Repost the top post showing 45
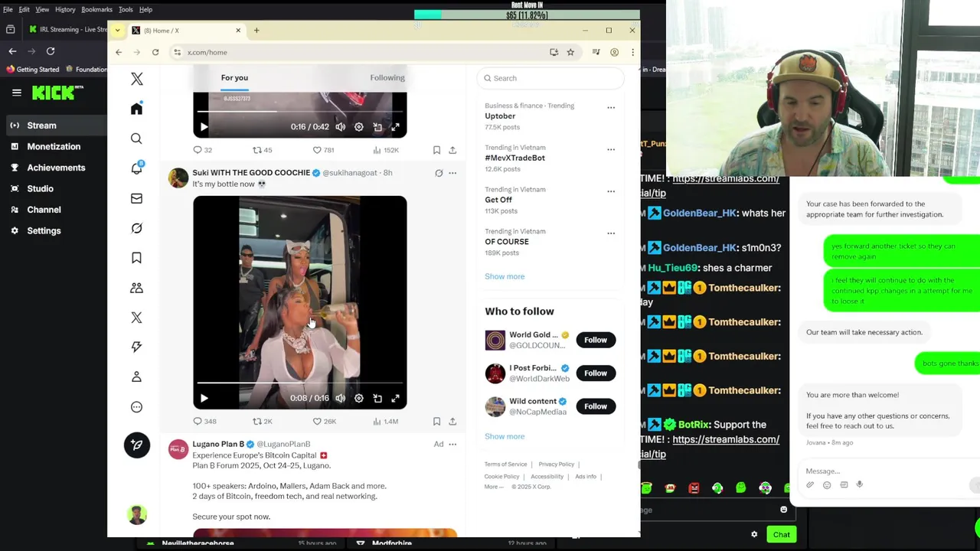 [x=263, y=150]
